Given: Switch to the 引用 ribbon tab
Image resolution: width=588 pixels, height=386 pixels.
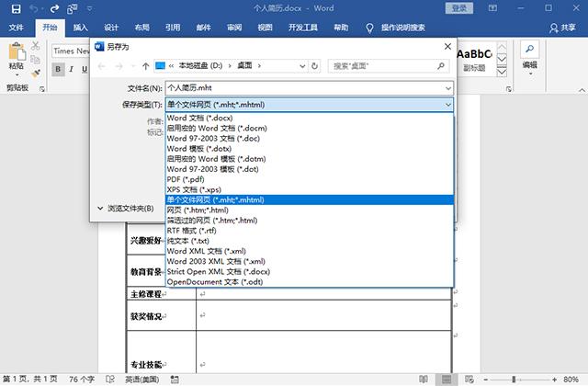Looking at the screenshot, I should pos(173,28).
